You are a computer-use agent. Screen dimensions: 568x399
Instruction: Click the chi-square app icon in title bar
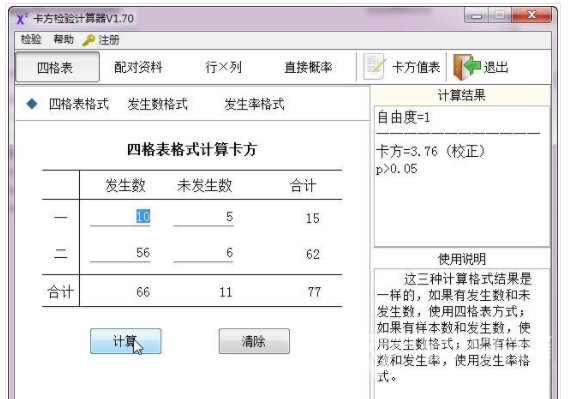22,18
